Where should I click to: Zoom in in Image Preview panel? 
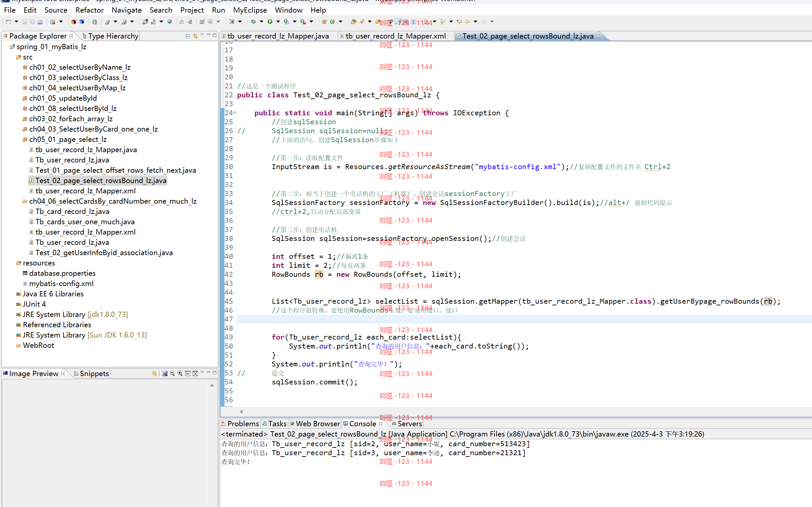point(180,373)
